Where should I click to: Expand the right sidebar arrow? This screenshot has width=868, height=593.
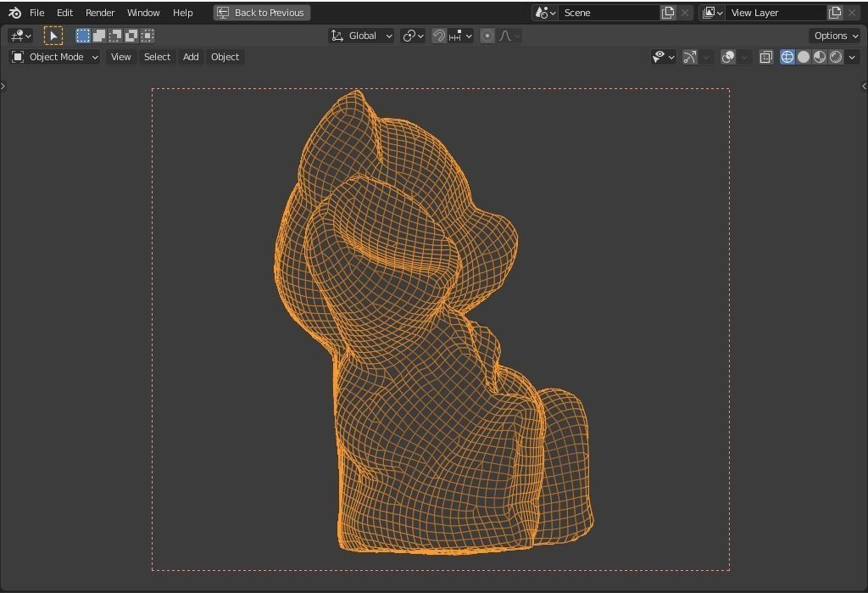click(x=864, y=86)
